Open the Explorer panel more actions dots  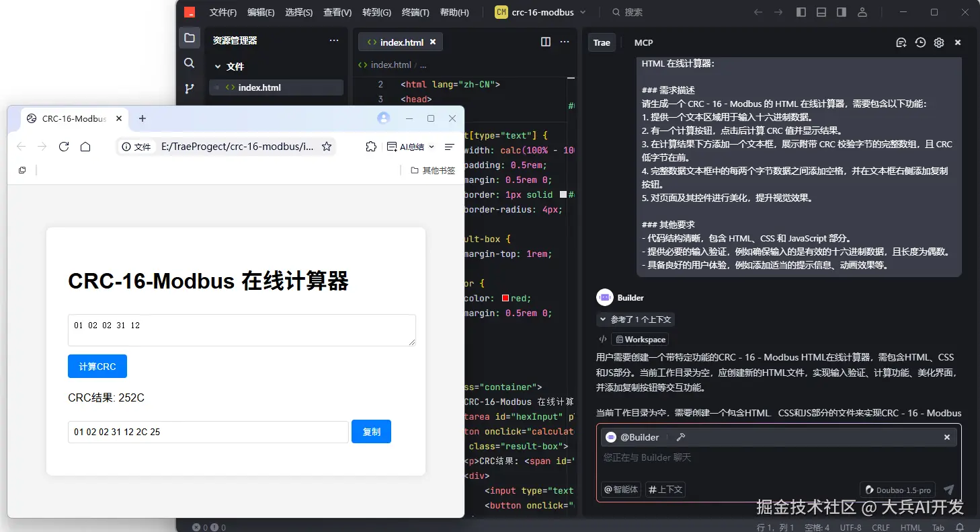coord(334,40)
